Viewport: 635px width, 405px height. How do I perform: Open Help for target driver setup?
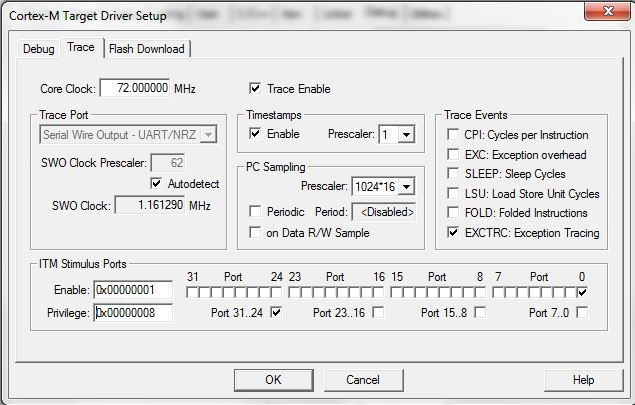pyautogui.click(x=584, y=380)
